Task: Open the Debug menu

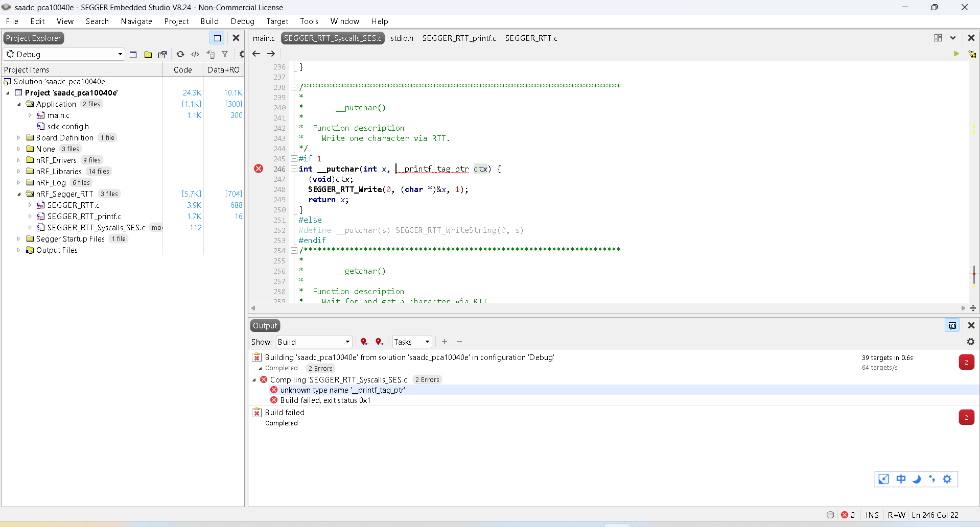Action: (x=243, y=21)
